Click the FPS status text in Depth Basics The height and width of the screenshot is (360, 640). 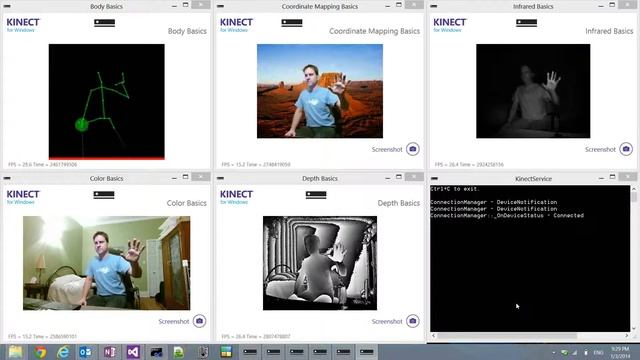256,337
